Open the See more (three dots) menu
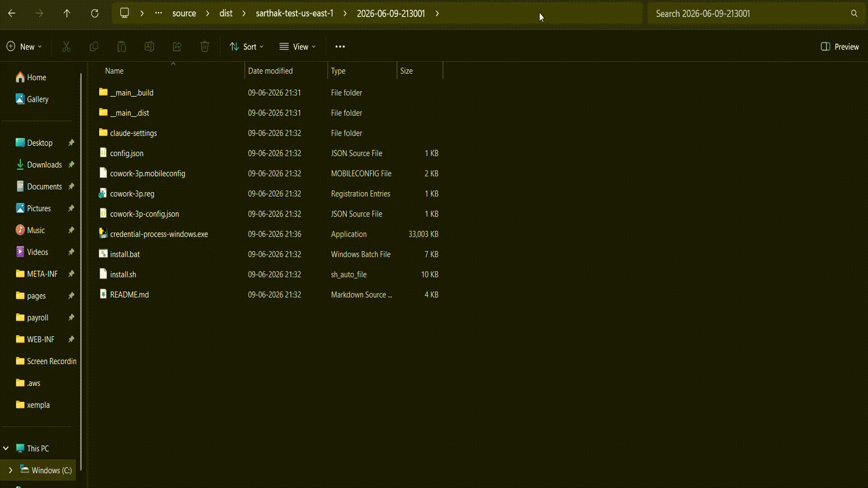 pyautogui.click(x=340, y=47)
